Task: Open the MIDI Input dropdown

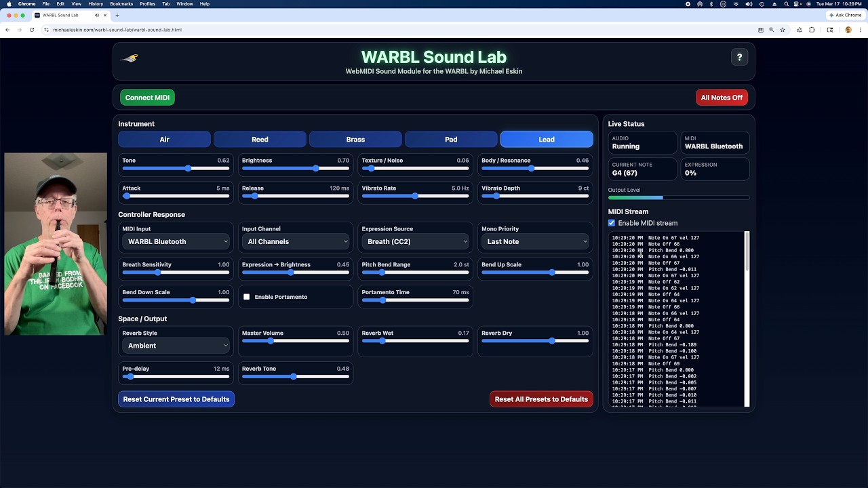Action: pyautogui.click(x=176, y=241)
